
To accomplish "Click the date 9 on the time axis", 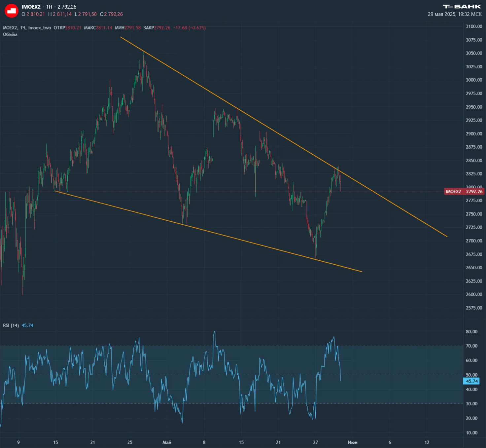I will tap(18, 442).
